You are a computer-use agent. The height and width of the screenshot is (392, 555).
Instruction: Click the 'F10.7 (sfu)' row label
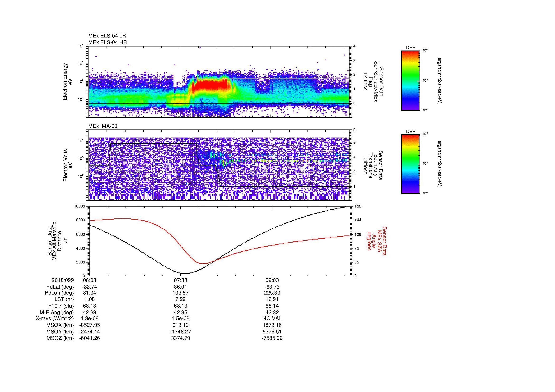[x=61, y=306]
